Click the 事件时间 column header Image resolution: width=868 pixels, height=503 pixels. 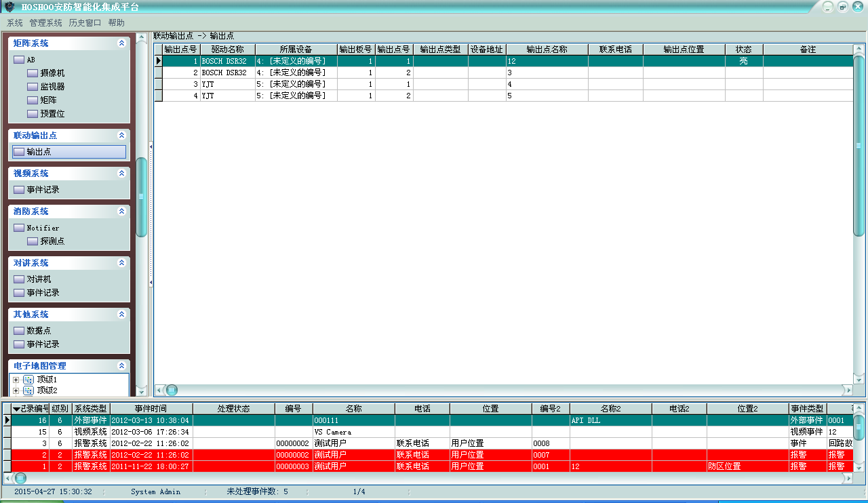click(x=151, y=409)
